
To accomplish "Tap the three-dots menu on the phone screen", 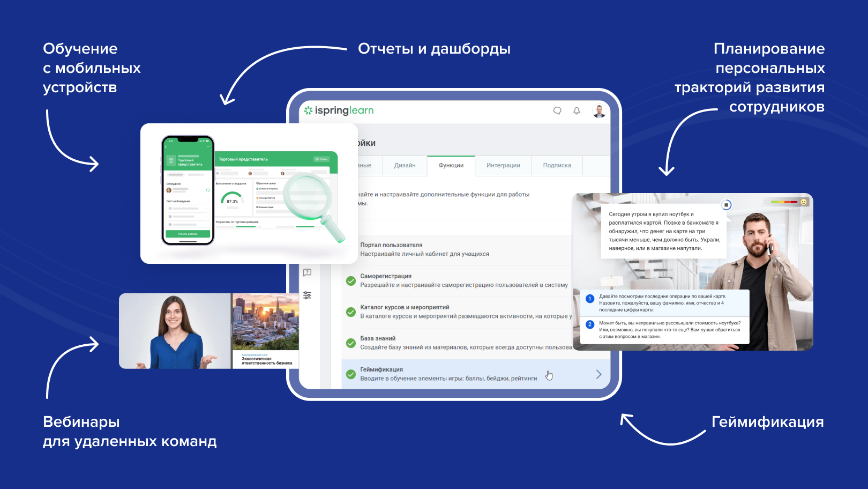I will pos(209,147).
